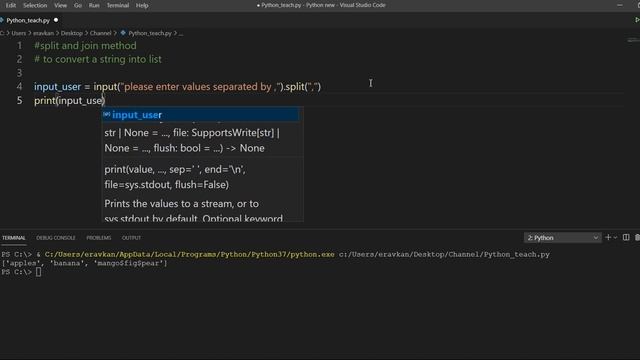Kill the terminal with the trash icon
The image size is (640, 360).
coord(637,238)
